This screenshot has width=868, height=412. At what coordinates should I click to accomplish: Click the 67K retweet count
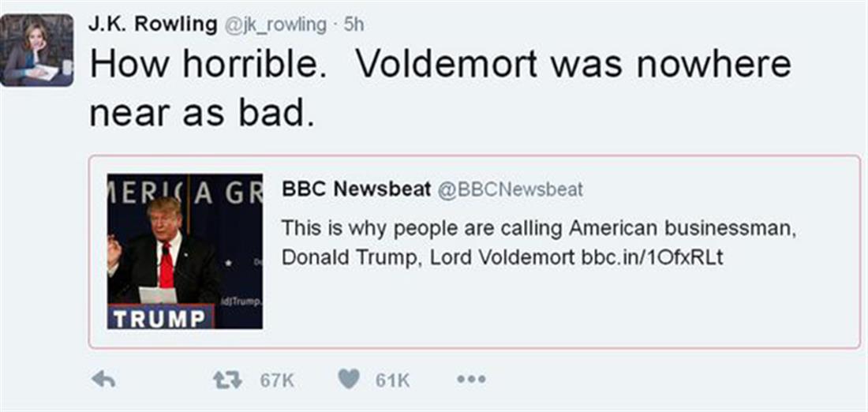(x=277, y=380)
